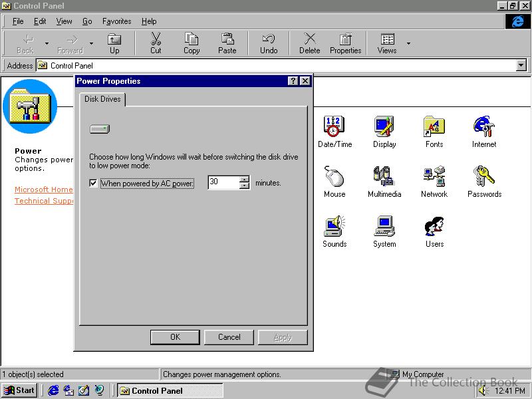This screenshot has width=532, height=399.
Task: Click Show Desktop quick launch icon
Action: [84, 390]
